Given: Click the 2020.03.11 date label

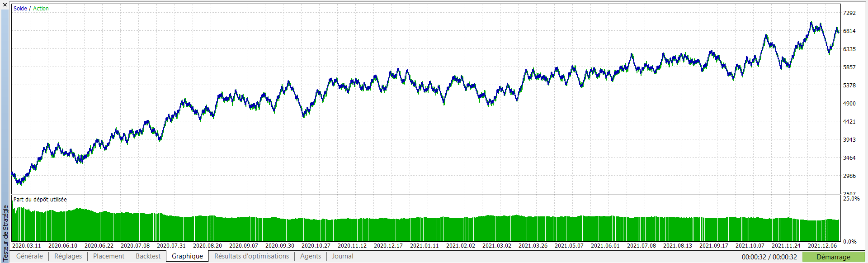Looking at the screenshot, I should coord(27,246).
